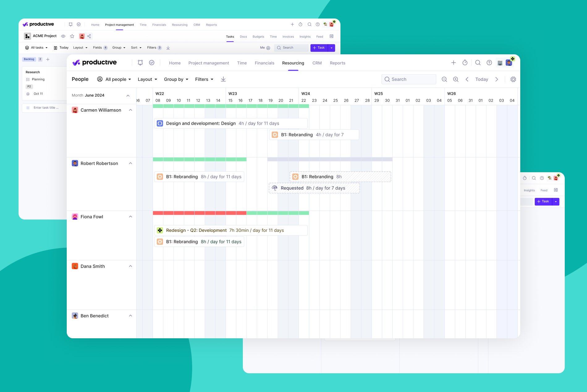Toggle the eye visibility icon beside ACME Project

point(63,36)
